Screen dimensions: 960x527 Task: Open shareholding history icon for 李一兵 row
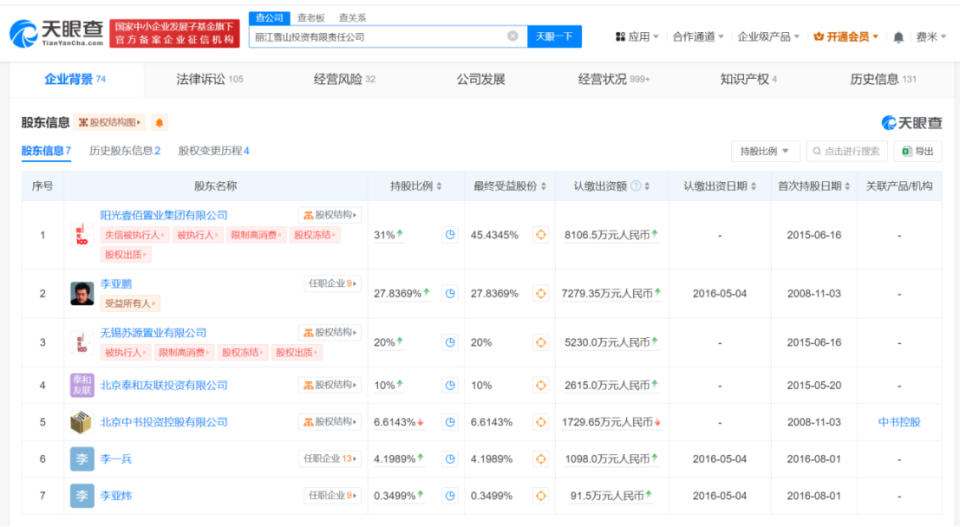[x=450, y=458]
